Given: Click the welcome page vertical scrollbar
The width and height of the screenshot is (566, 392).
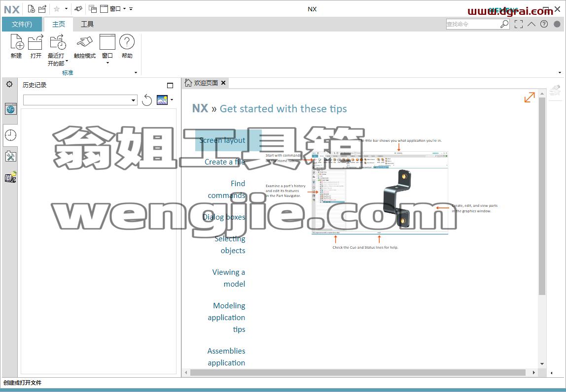Looking at the screenshot, I should [x=542, y=196].
